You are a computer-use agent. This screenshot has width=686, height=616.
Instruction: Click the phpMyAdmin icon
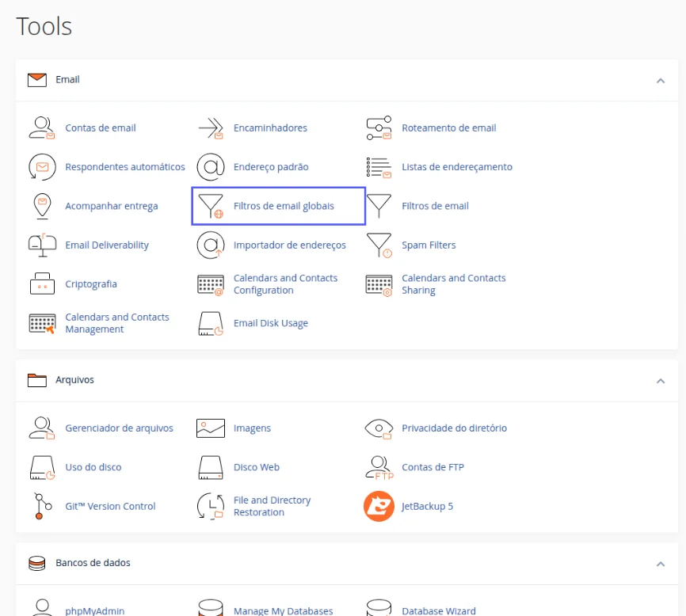click(x=42, y=608)
